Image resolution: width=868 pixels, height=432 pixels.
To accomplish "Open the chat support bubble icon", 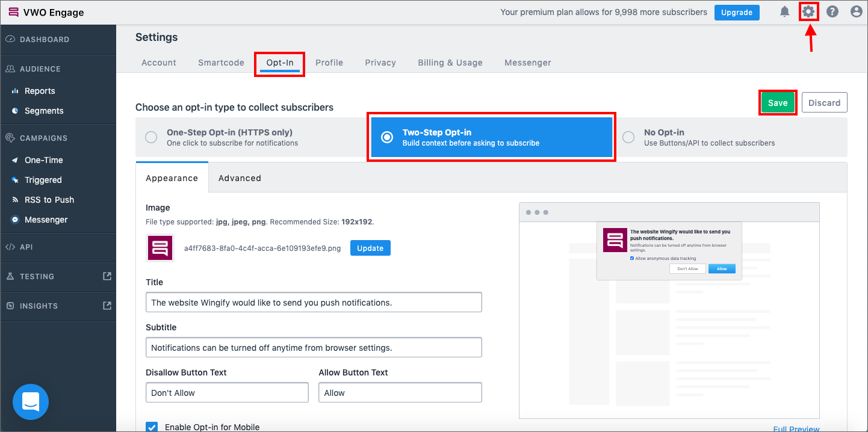I will click(31, 402).
